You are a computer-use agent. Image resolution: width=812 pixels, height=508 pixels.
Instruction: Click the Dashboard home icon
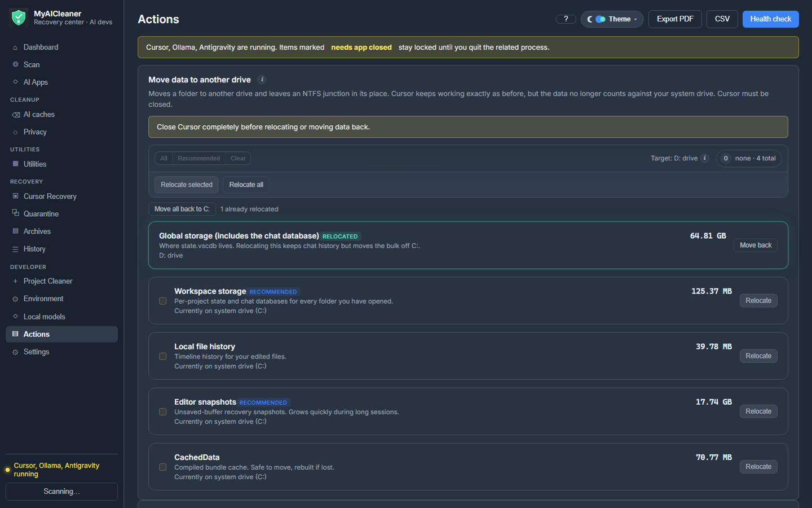[15, 47]
